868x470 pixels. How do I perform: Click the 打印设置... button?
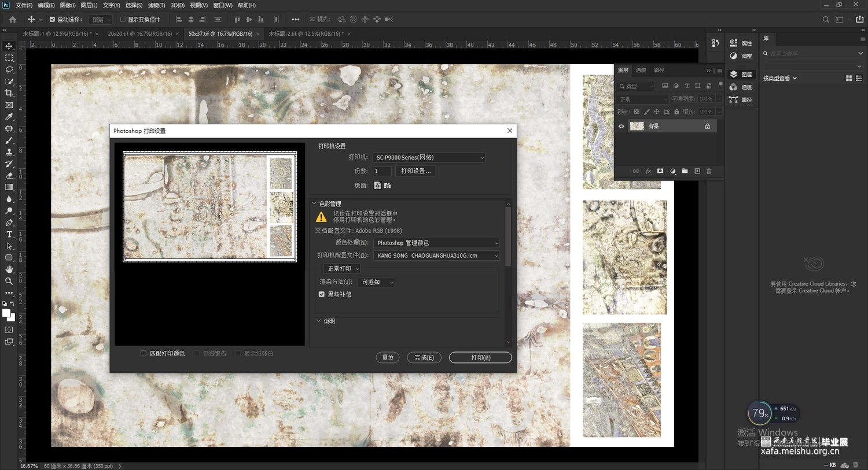(415, 171)
